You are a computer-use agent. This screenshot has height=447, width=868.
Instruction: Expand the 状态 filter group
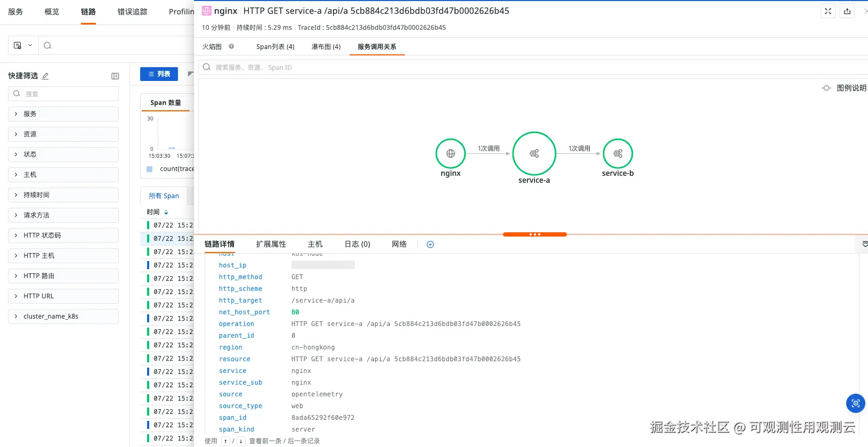[x=63, y=155]
